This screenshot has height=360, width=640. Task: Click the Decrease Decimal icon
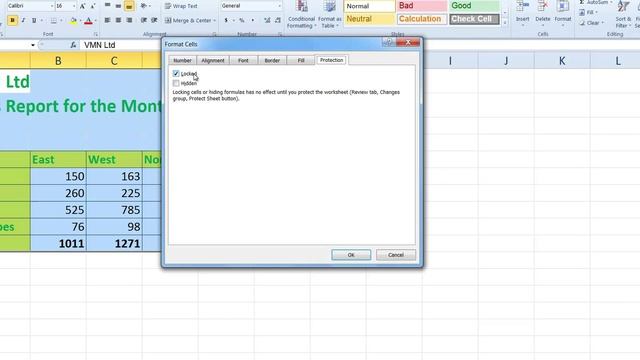point(278,20)
